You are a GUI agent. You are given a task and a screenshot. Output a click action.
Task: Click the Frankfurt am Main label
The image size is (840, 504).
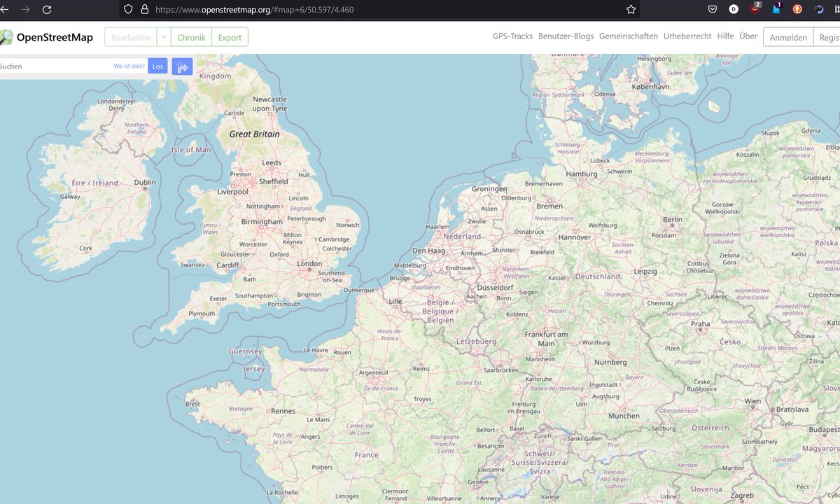pyautogui.click(x=546, y=339)
